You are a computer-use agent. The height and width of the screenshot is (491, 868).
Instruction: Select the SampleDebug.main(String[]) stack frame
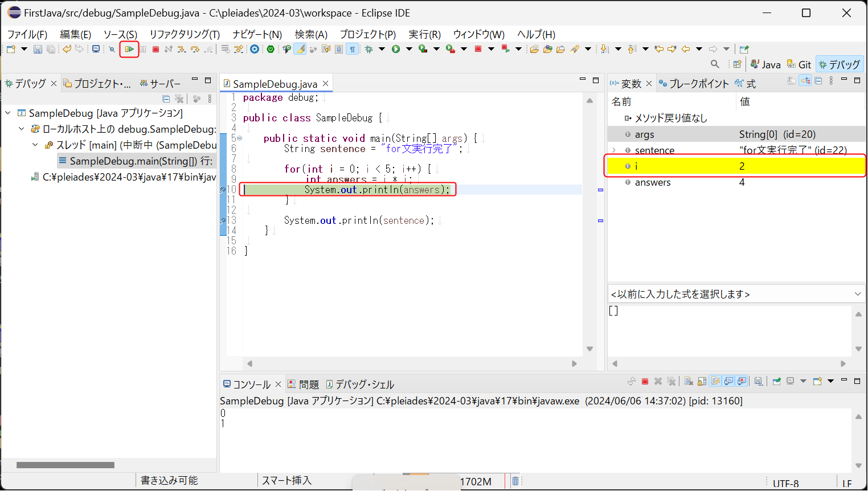136,161
